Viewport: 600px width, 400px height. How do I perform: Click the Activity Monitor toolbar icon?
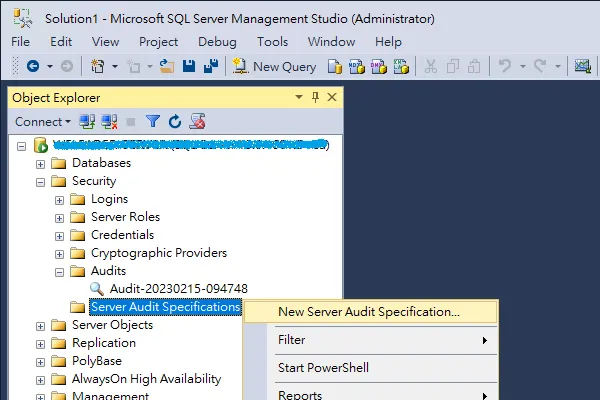point(583,67)
